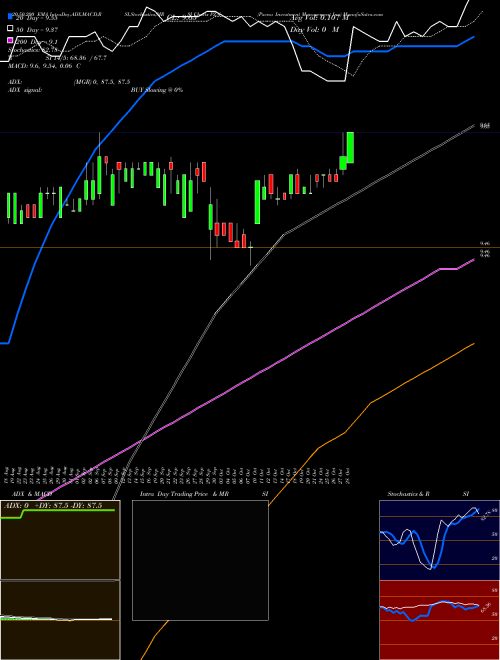Click the orange horizontal support line label
The width and height of the screenshot is (500, 660).
(x=485, y=244)
